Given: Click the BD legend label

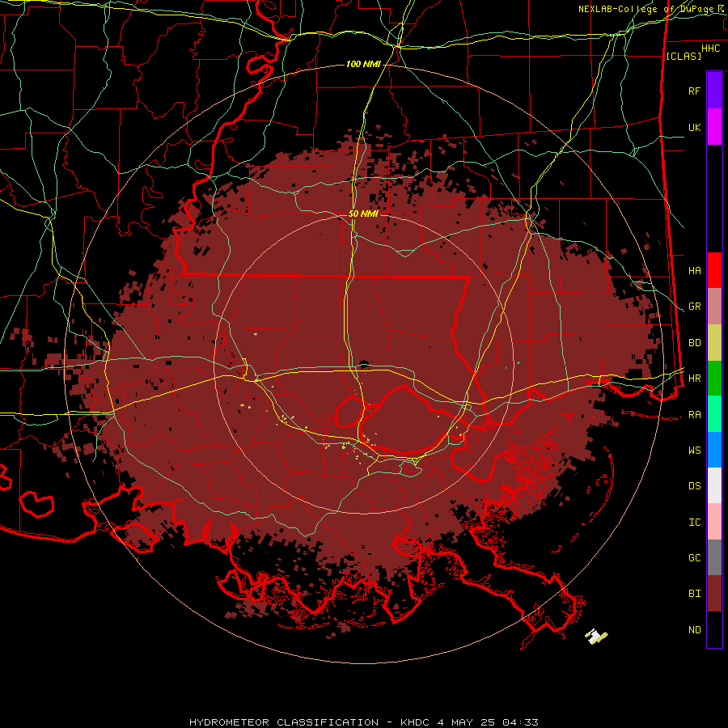Looking at the screenshot, I should pos(694,343).
